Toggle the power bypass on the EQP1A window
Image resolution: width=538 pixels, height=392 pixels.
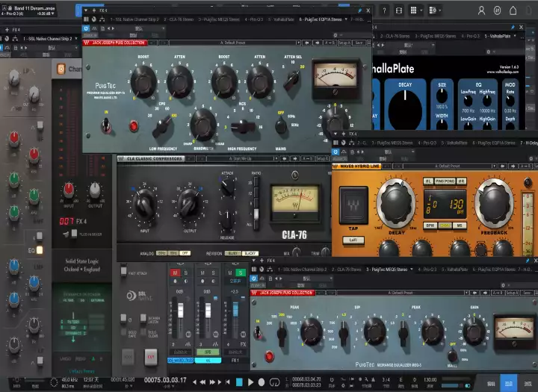coord(86,28)
